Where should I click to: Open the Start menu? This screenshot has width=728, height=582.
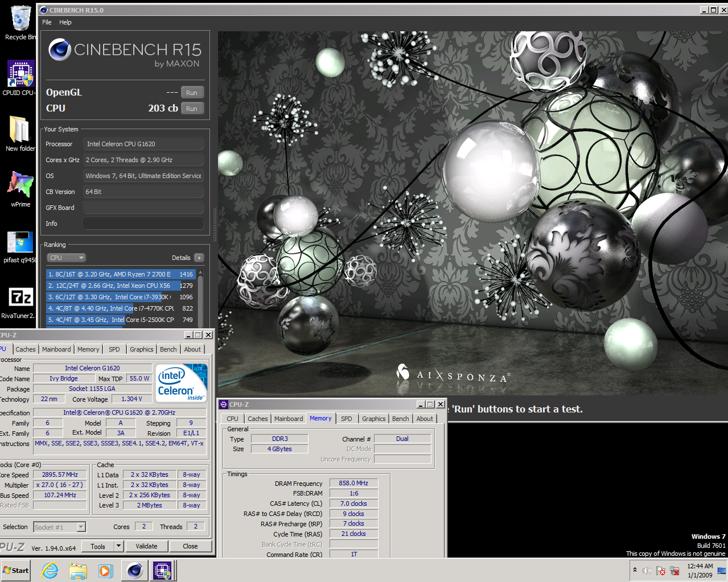pos(16,570)
